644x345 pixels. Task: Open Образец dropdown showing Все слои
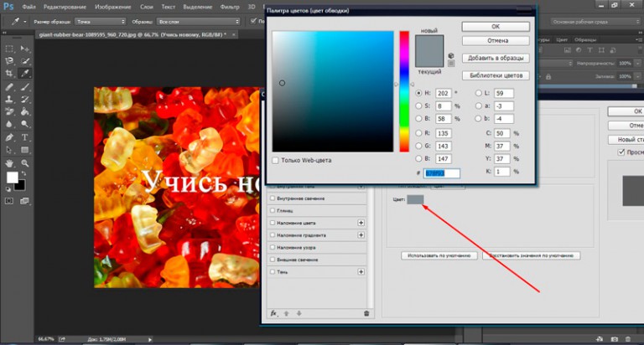(x=199, y=21)
